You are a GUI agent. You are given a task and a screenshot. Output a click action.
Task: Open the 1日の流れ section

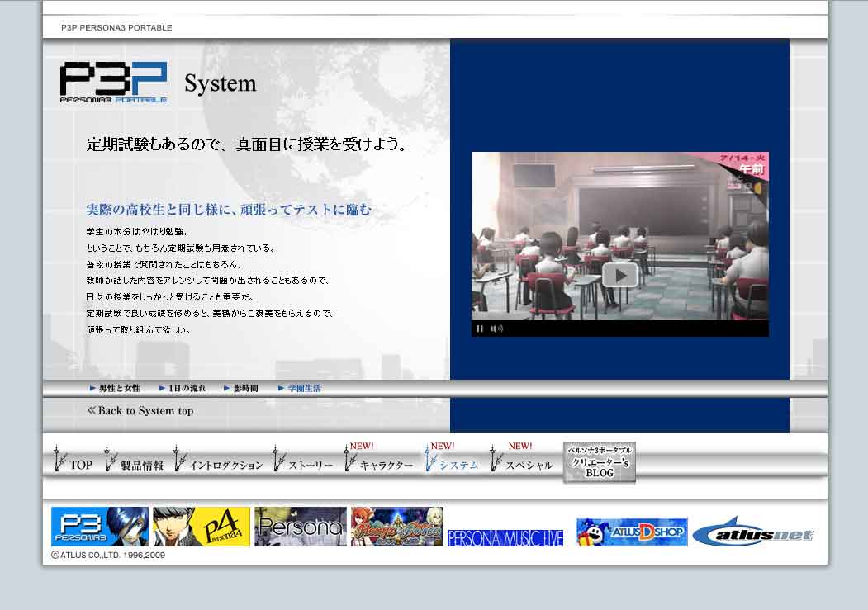click(x=183, y=388)
